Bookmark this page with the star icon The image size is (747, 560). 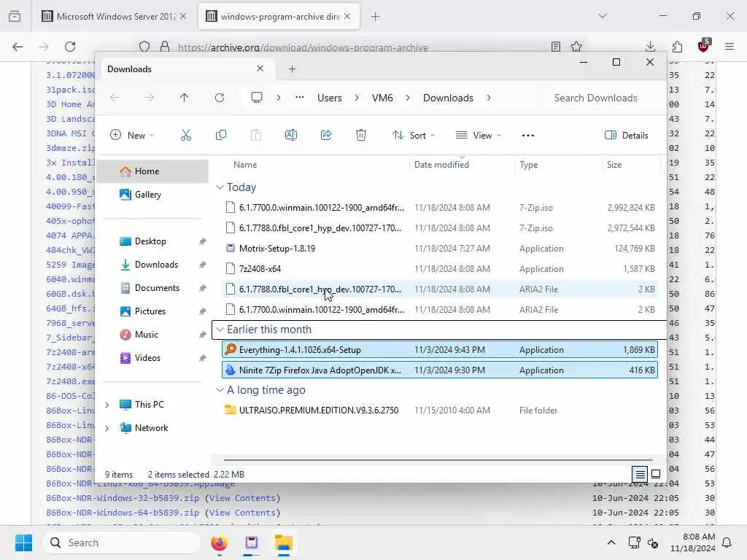(576, 47)
